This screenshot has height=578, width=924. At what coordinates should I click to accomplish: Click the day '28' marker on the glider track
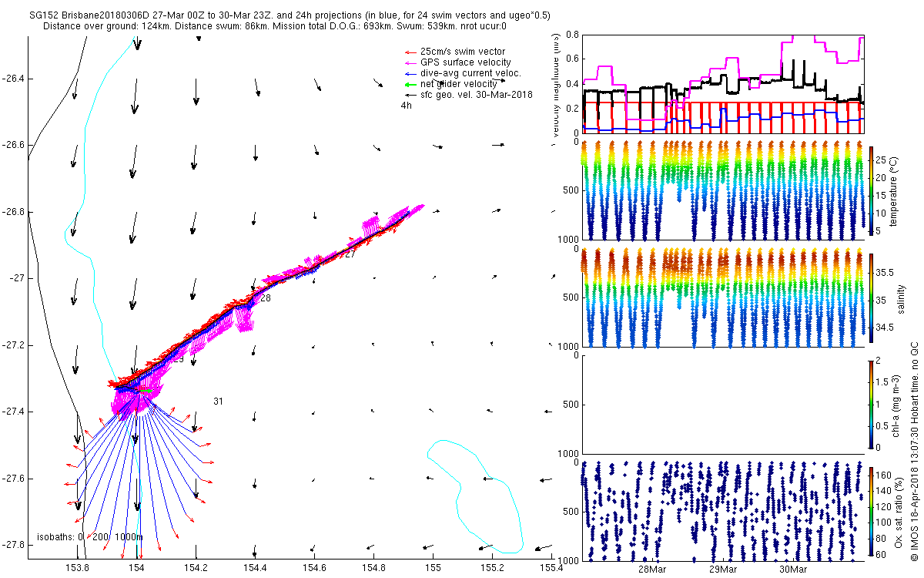(265, 297)
